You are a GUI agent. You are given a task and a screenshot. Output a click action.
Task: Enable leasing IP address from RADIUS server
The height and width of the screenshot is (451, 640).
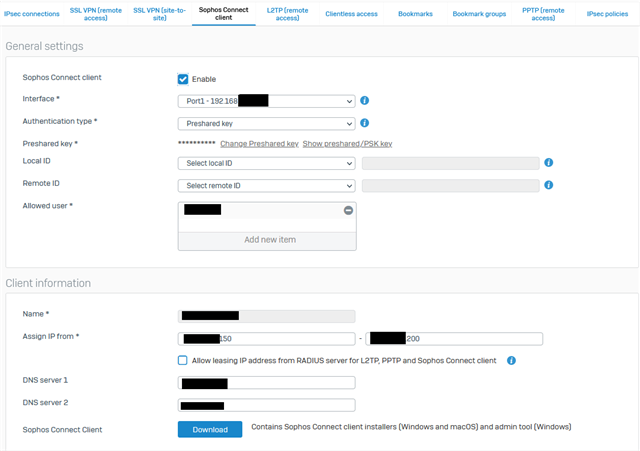182,360
